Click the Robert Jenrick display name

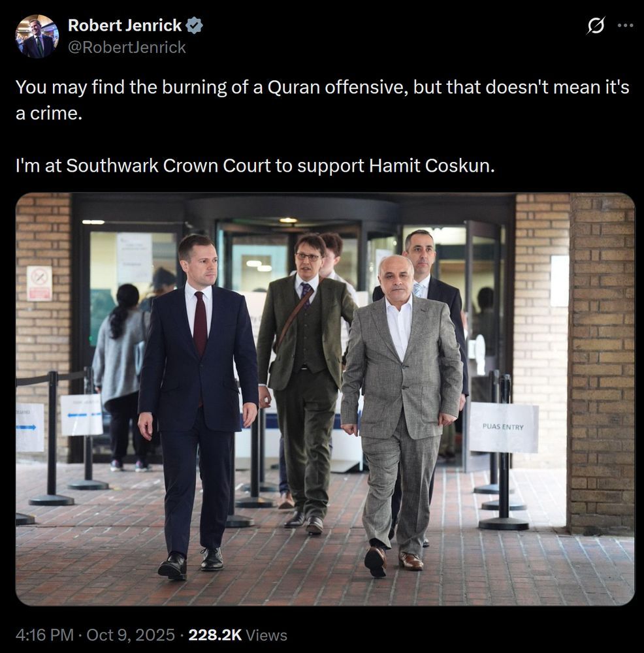(x=125, y=25)
